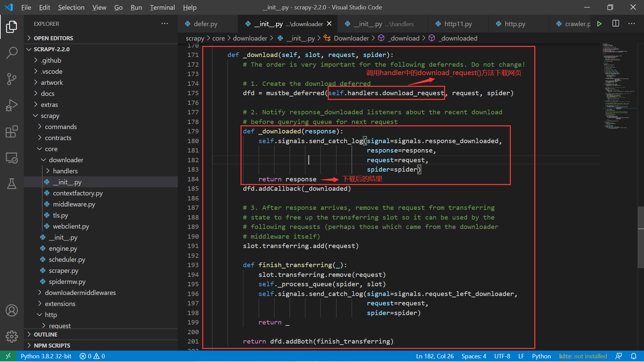Open the Explorer view in activity bar
This screenshot has width=644, height=362.
(12, 27)
